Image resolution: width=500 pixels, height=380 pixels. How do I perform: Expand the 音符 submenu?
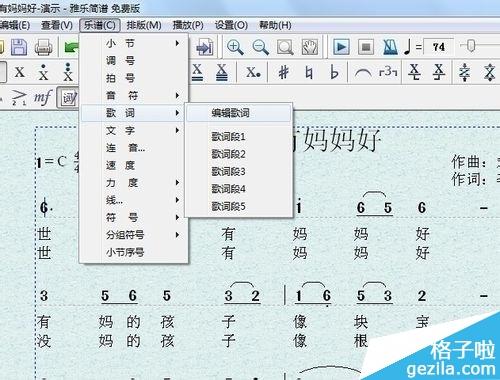(x=133, y=96)
